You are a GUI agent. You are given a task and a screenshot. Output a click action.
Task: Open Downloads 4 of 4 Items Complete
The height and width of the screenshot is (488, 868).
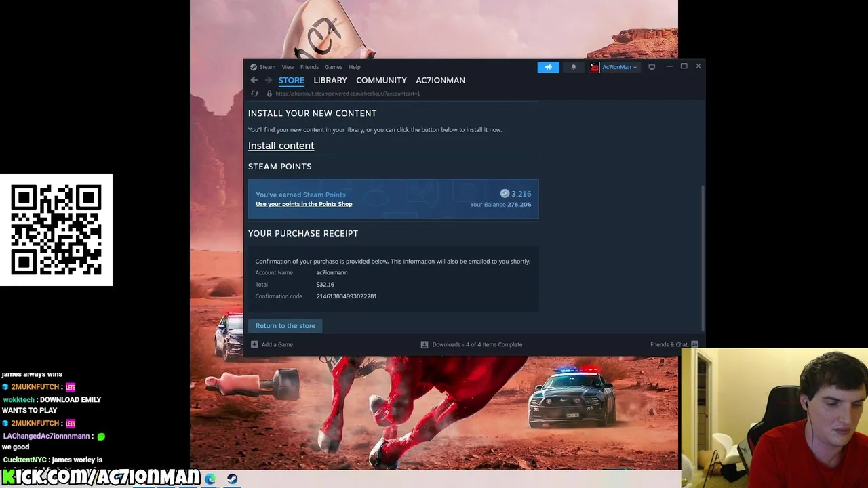(x=477, y=344)
